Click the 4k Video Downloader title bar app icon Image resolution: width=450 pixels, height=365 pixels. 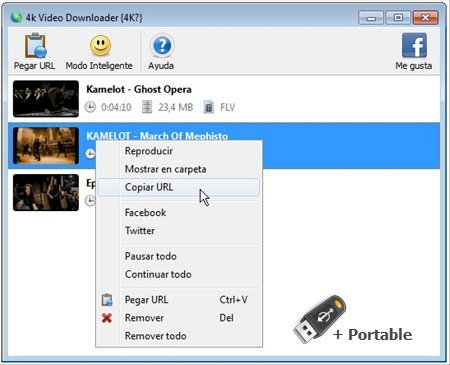click(x=16, y=17)
